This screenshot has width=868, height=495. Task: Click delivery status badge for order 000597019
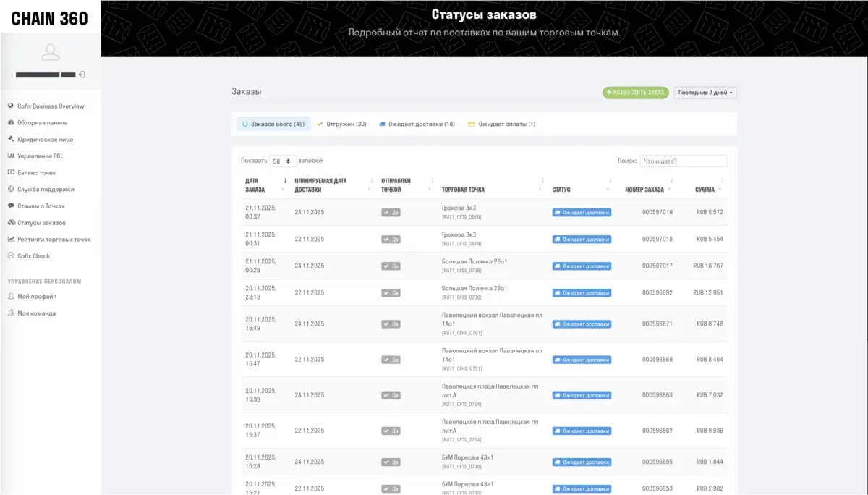click(x=582, y=213)
